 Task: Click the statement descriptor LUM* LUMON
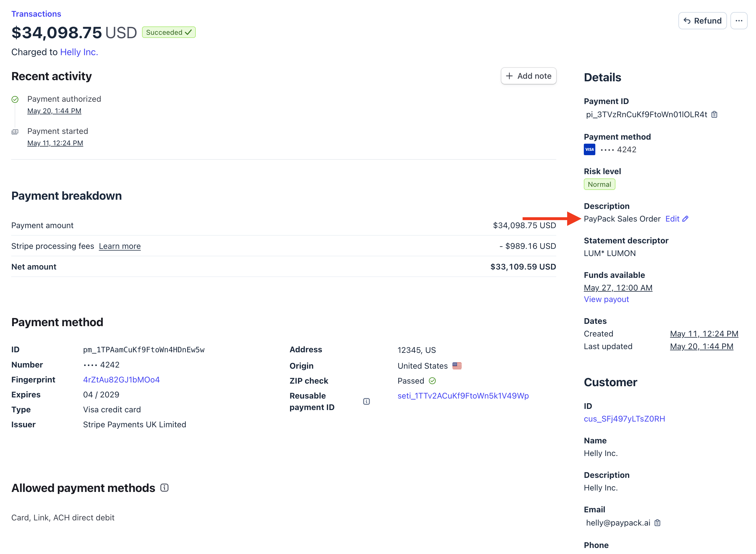tap(609, 253)
